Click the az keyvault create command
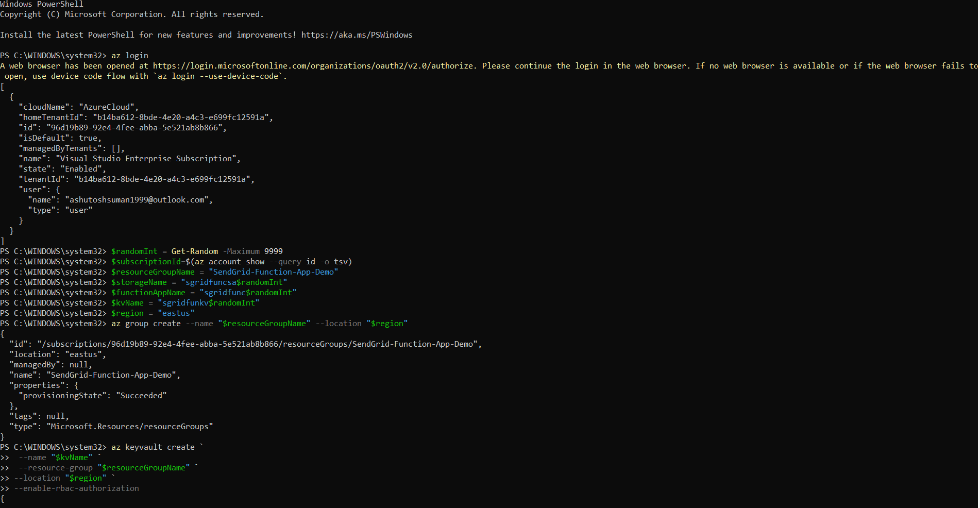The width and height of the screenshot is (980, 508). tap(153, 447)
